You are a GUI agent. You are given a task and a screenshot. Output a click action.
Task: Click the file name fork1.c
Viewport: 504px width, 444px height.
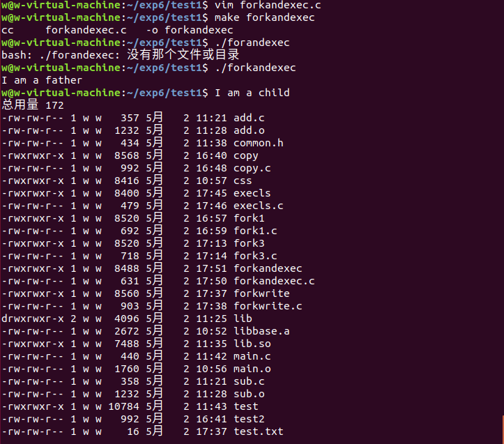[x=255, y=231]
